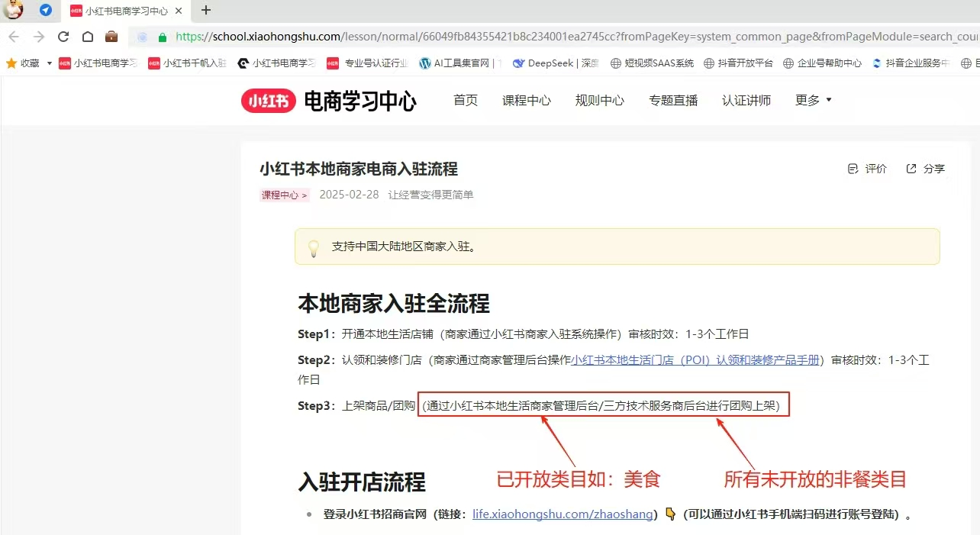Click the 分享 share button
The image size is (980, 535).
[926, 169]
